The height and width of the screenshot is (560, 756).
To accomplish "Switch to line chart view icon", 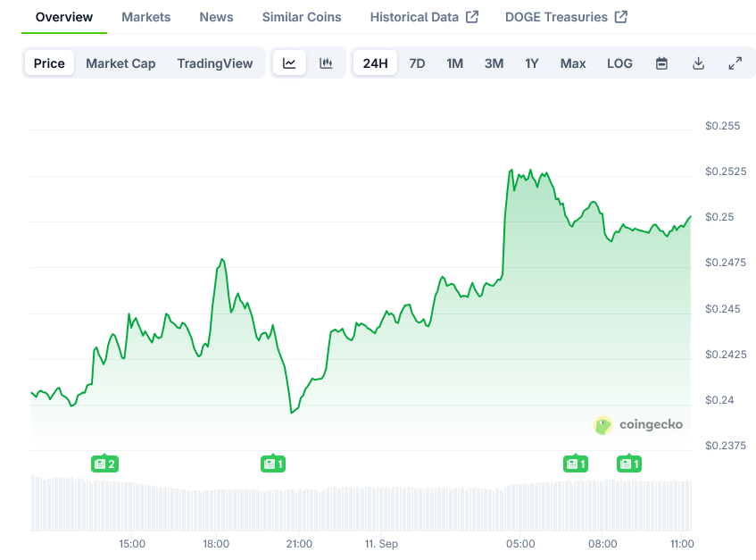I will pos(289,63).
